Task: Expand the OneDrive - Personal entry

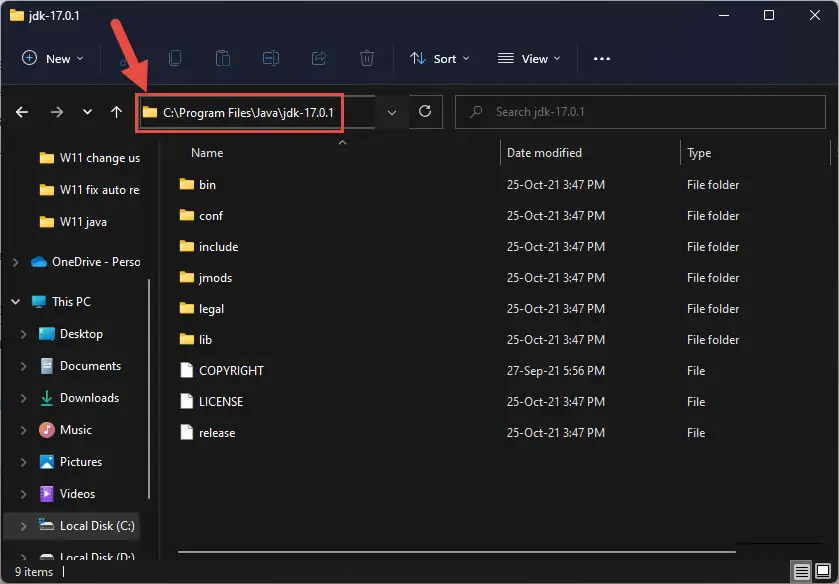Action: point(14,261)
